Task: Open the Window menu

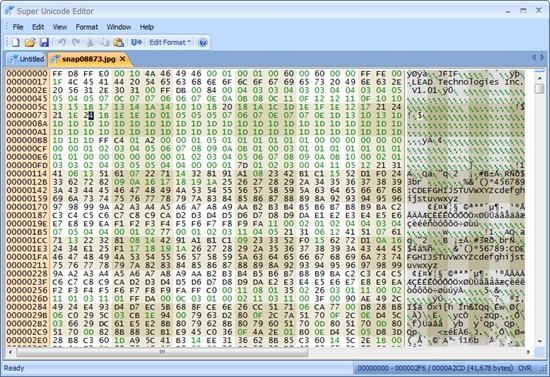Action: coord(119,27)
